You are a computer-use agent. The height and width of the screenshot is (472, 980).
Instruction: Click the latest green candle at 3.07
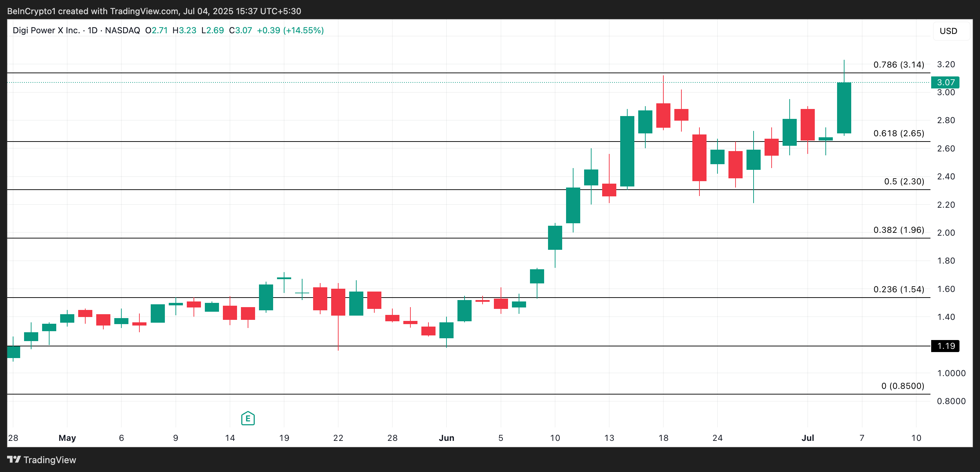[844, 108]
